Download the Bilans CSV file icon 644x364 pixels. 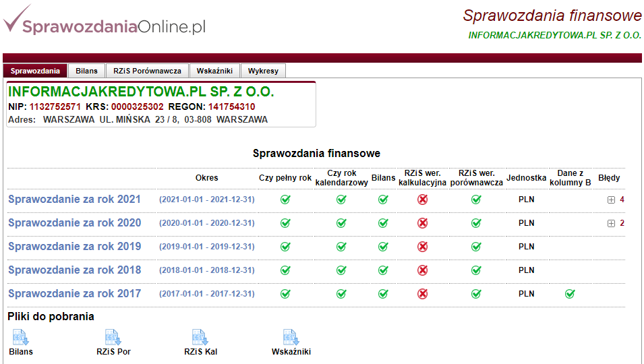click(x=20, y=337)
